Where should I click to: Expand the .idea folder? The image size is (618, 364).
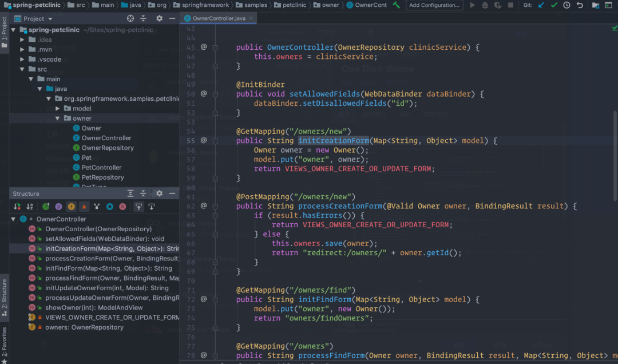click(22, 40)
